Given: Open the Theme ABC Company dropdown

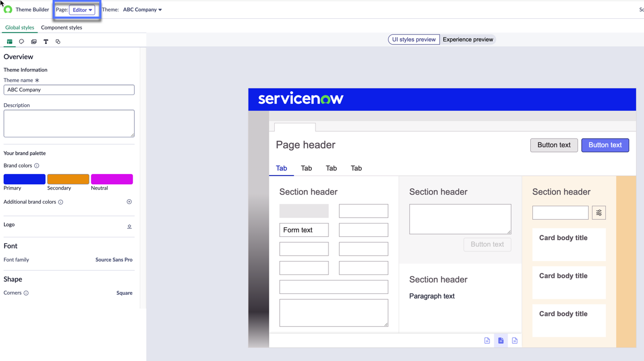Looking at the screenshot, I should click(x=142, y=10).
